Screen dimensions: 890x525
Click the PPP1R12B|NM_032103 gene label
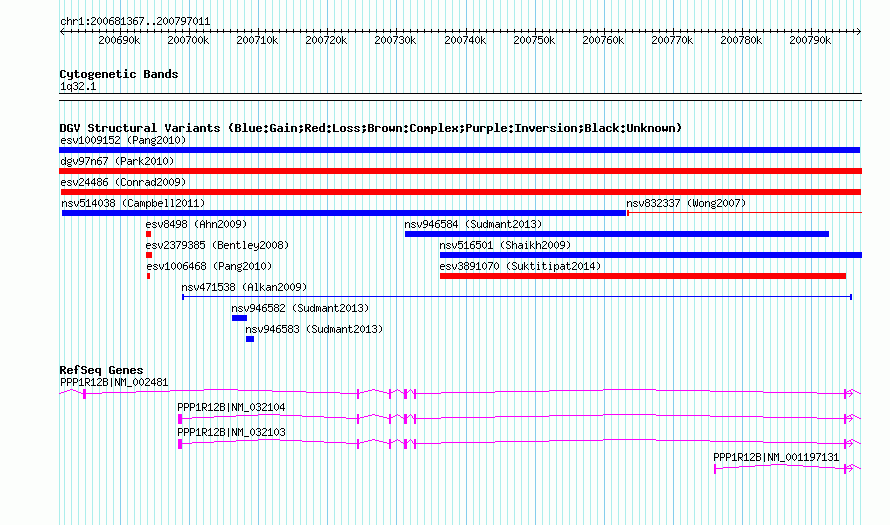click(x=231, y=432)
